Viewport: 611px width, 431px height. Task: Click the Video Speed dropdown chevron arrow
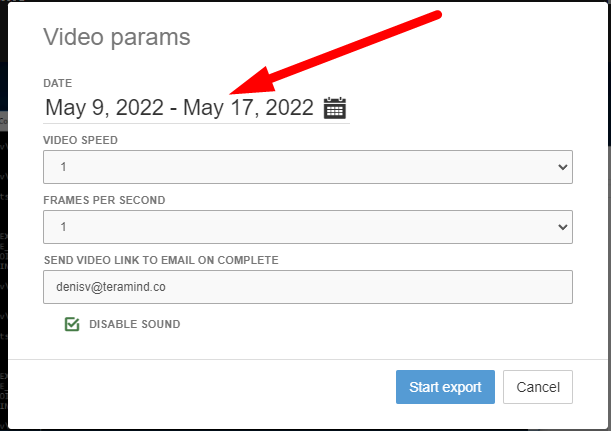coord(561,168)
